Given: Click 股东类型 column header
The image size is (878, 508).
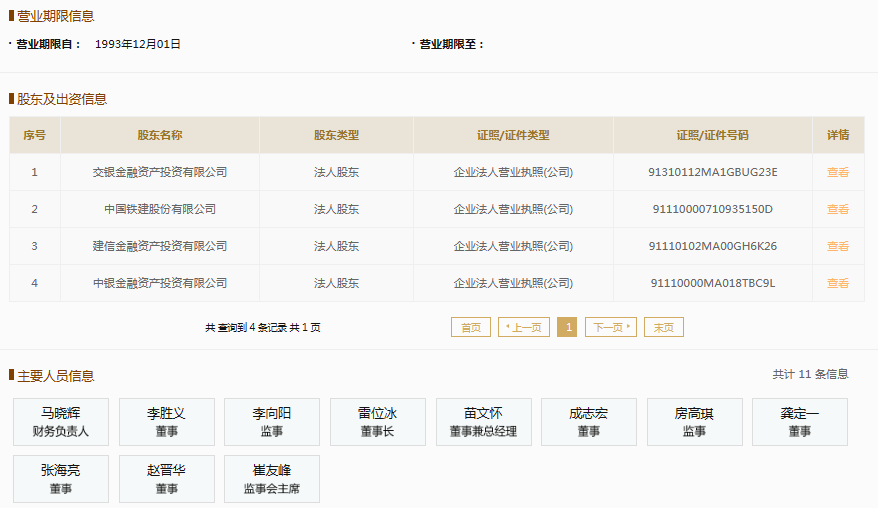Looking at the screenshot, I should coord(336,135).
